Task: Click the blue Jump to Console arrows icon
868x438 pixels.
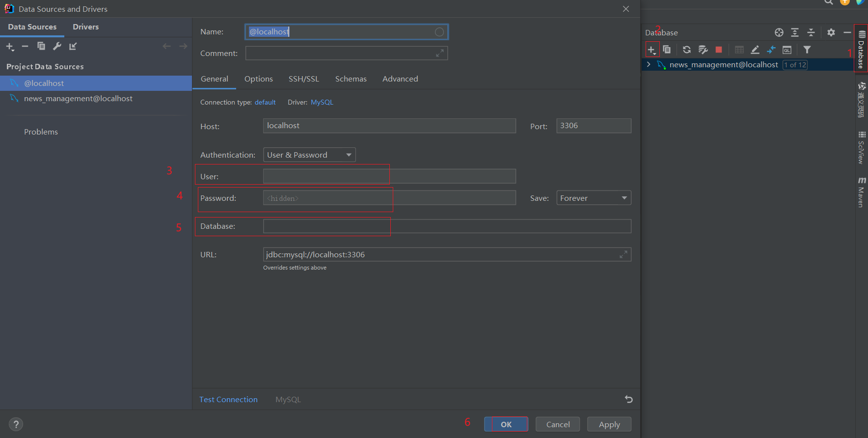Action: pyautogui.click(x=771, y=50)
